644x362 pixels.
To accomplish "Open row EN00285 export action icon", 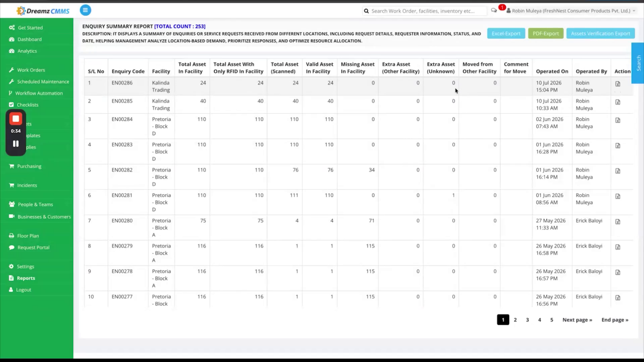I will [618, 102].
